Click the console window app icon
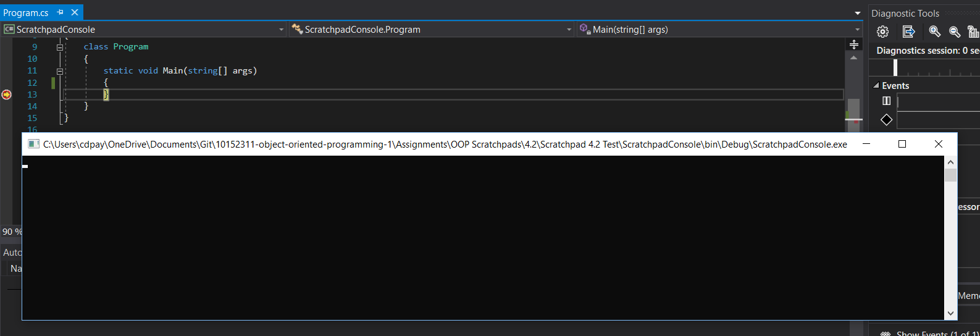Screen dimensions: 980x336 [x=33, y=144]
